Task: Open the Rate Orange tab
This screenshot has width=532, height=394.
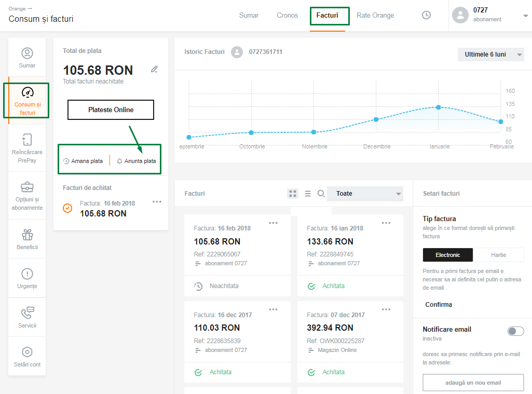Action: pyautogui.click(x=375, y=16)
